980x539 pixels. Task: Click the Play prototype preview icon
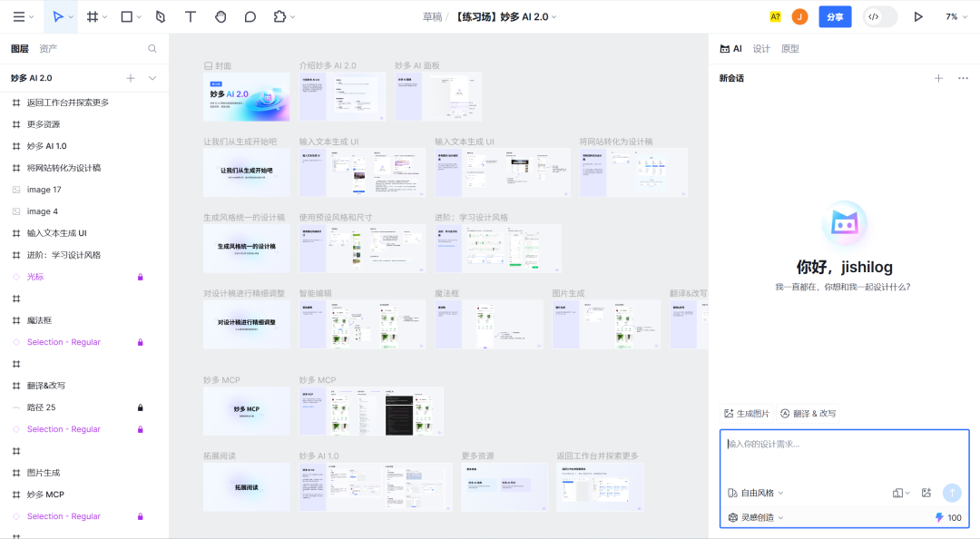click(918, 16)
